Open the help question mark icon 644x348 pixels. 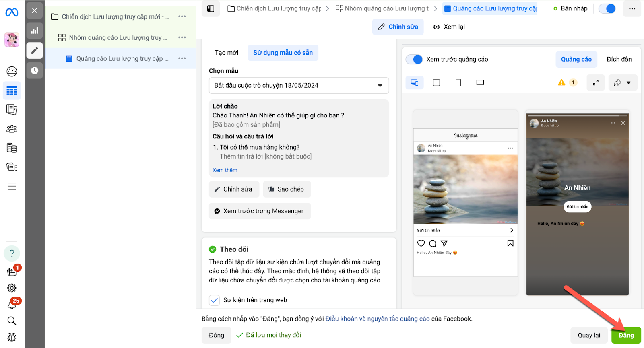(12, 253)
